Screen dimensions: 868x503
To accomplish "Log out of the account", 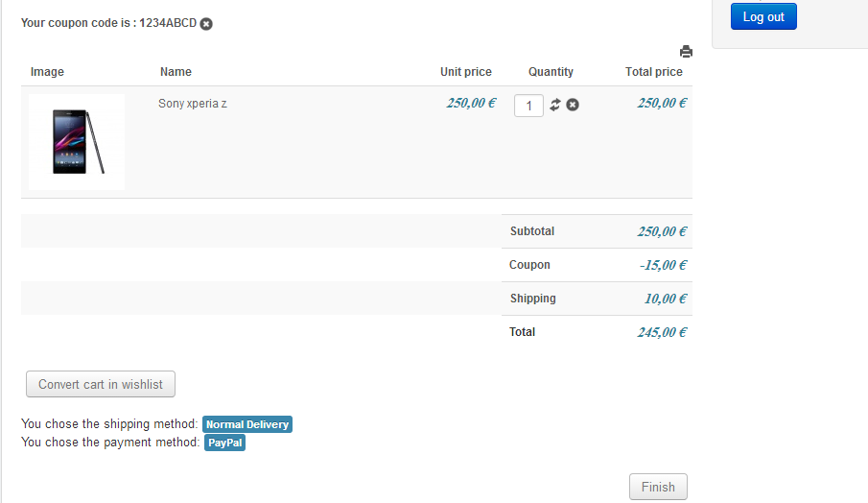I will coord(763,17).
